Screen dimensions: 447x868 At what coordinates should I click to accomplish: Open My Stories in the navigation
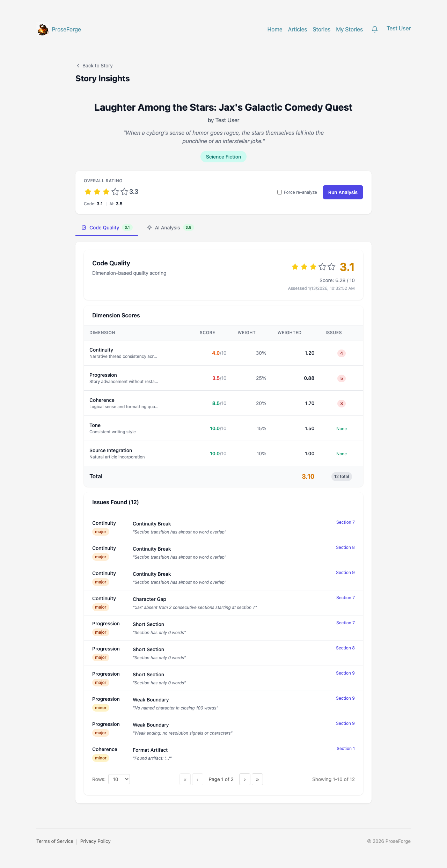point(349,30)
